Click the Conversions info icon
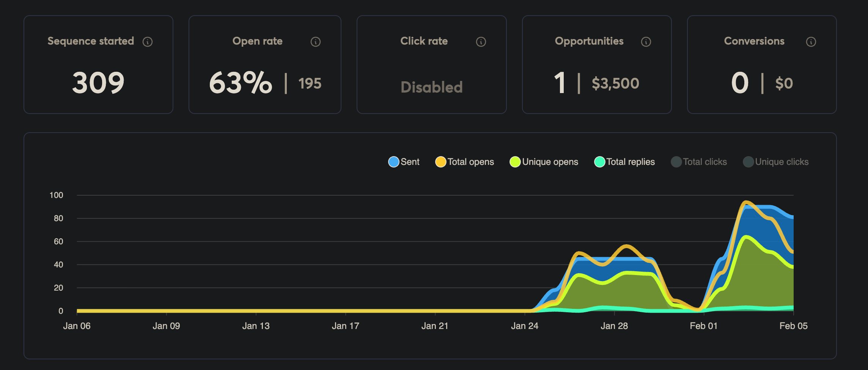Viewport: 868px width, 370px height. [x=811, y=42]
